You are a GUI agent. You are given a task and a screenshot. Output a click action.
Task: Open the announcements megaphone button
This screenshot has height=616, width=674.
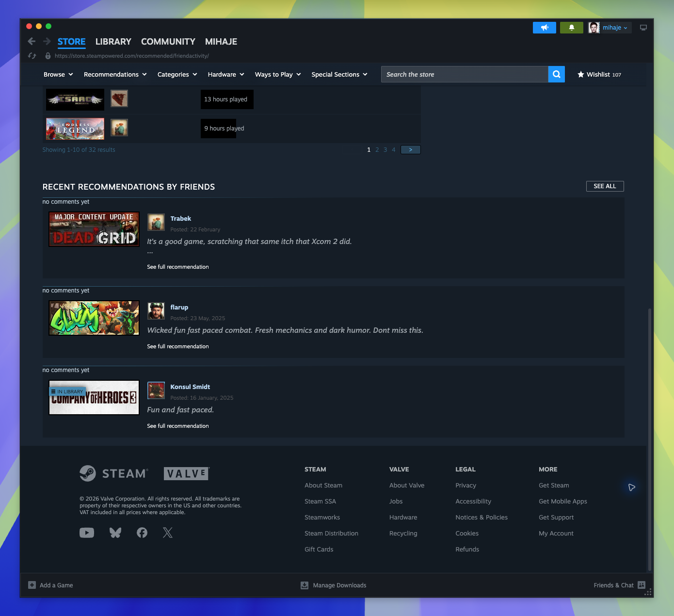point(545,28)
